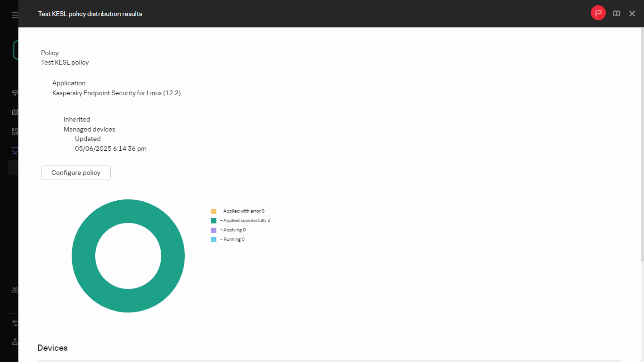Select the green donut chart segment
644x362 pixels.
(128, 212)
